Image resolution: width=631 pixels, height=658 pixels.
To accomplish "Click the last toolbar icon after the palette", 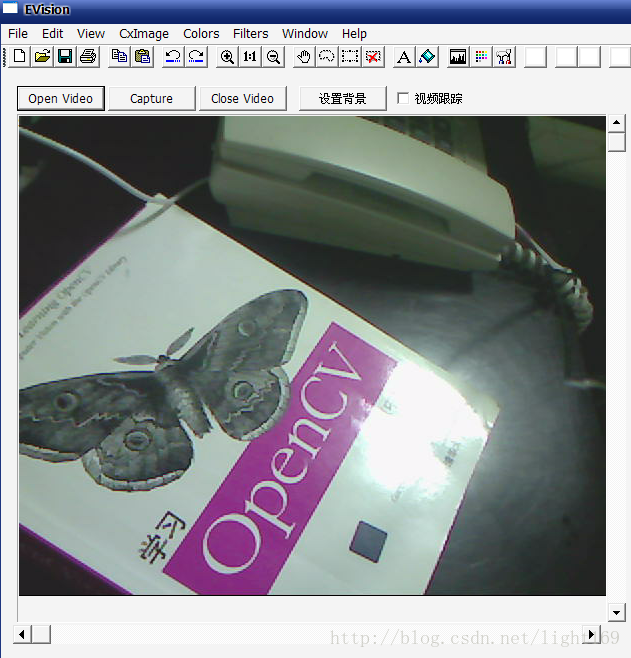I will point(504,57).
